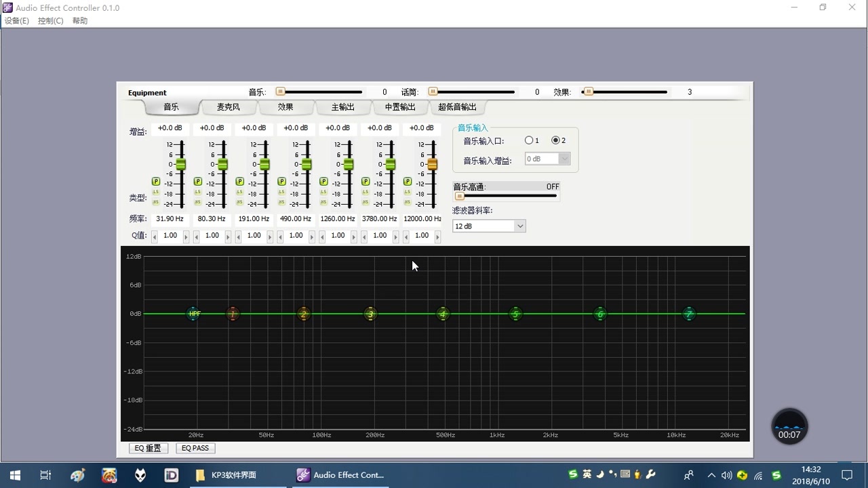The width and height of the screenshot is (868, 488).
Task: Open the 设备(E) menu
Action: 17,21
